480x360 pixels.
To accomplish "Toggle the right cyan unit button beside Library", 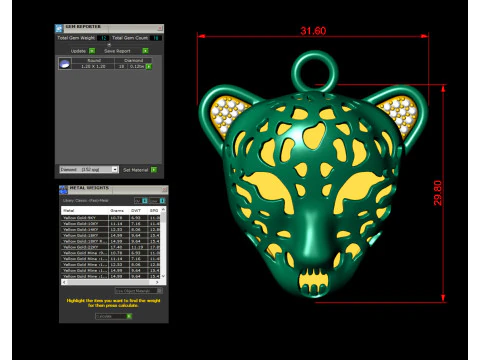I will (x=162, y=201).
